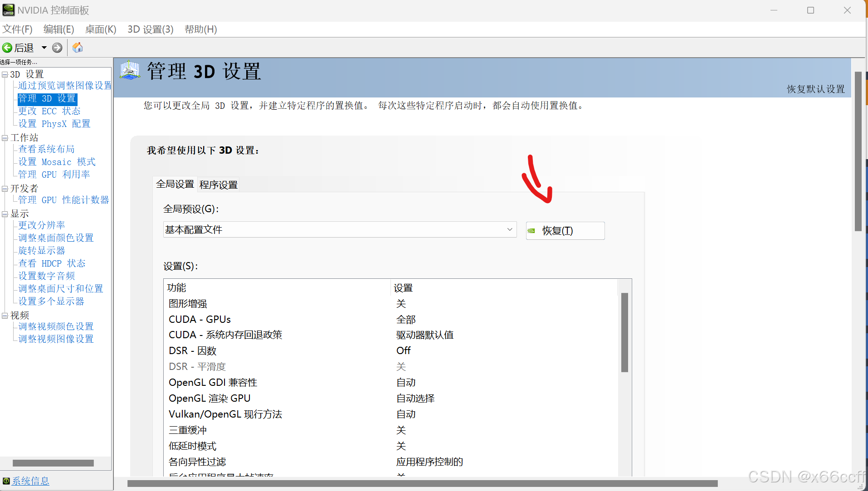
Task: Collapse the 工作站 tree node
Action: point(5,138)
